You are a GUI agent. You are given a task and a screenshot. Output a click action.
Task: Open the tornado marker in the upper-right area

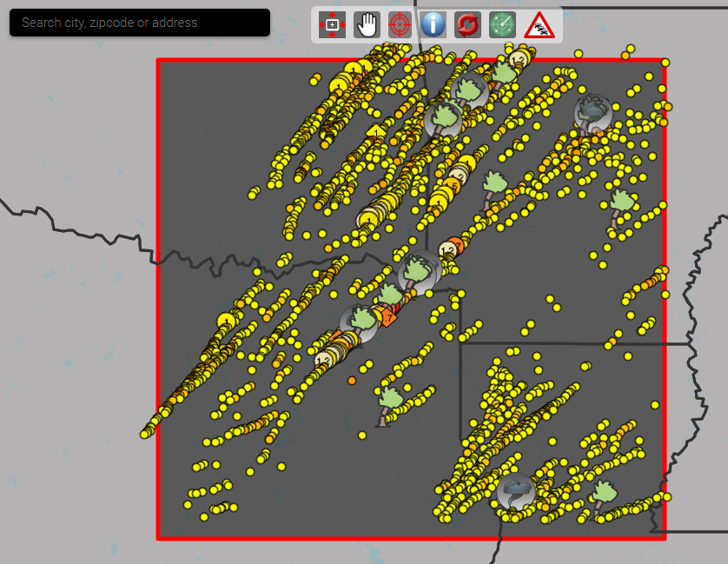592,113
